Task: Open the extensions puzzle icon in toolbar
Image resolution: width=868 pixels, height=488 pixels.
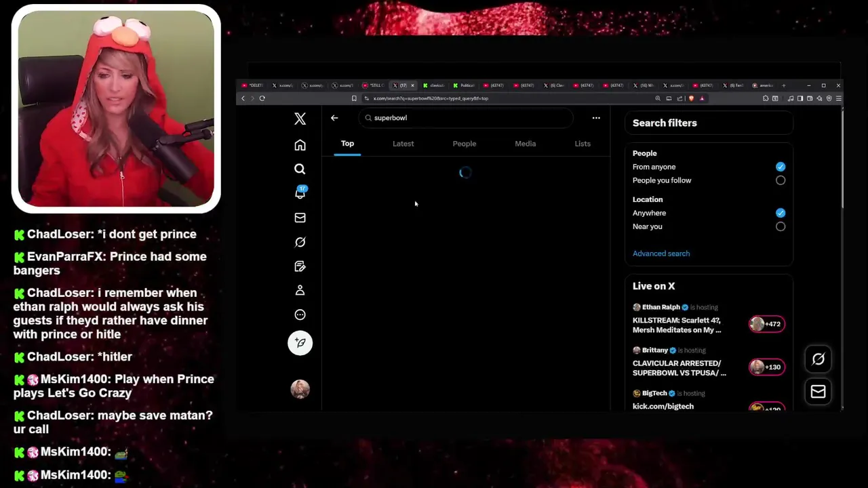Action: pyautogui.click(x=766, y=98)
